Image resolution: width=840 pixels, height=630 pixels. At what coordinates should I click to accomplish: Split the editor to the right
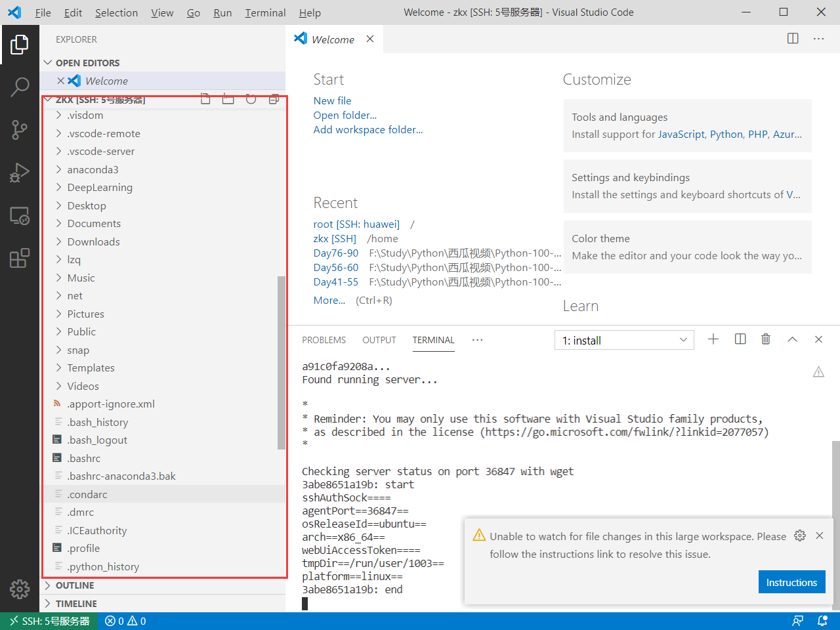pyautogui.click(x=793, y=39)
